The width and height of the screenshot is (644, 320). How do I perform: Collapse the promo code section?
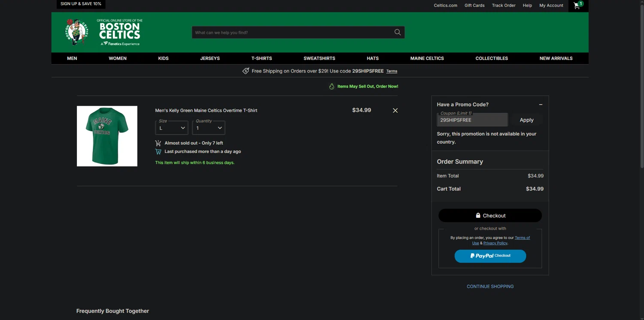coord(541,104)
